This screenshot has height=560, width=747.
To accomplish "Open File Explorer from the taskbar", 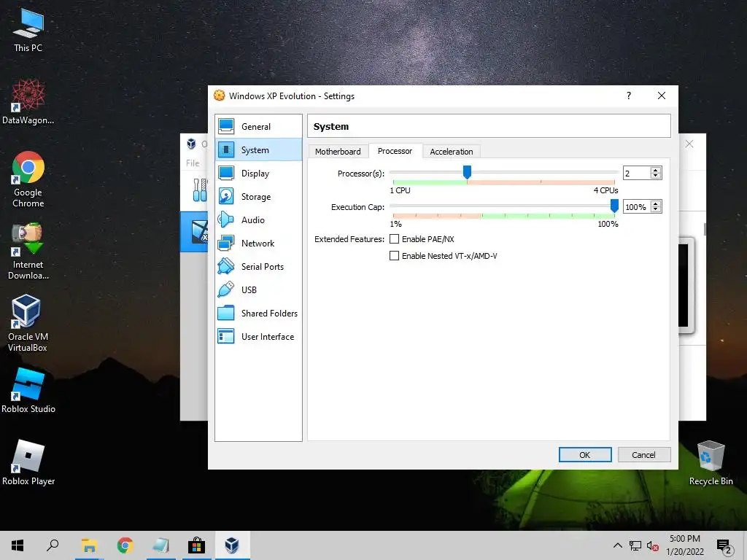I will [x=89, y=545].
